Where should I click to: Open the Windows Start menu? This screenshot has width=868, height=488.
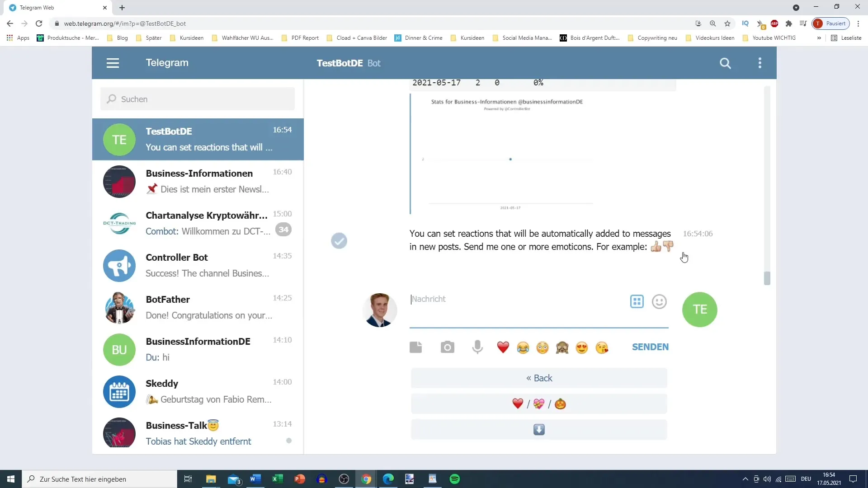coord(11,479)
